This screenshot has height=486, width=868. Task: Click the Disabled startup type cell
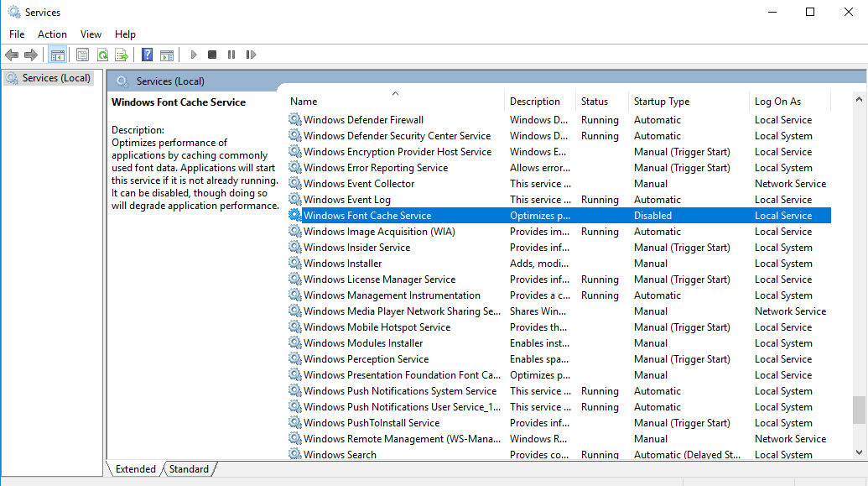[652, 216]
